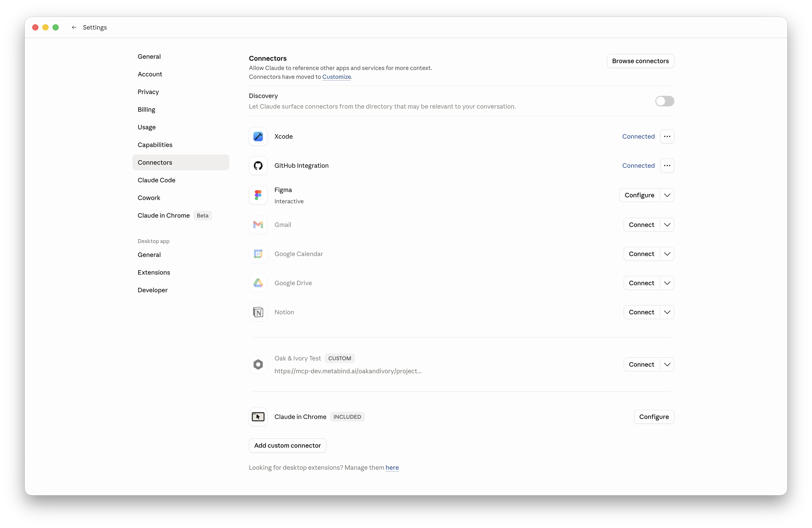
Task: Click the Oak & Ivory Test connector URL
Action: 348,371
